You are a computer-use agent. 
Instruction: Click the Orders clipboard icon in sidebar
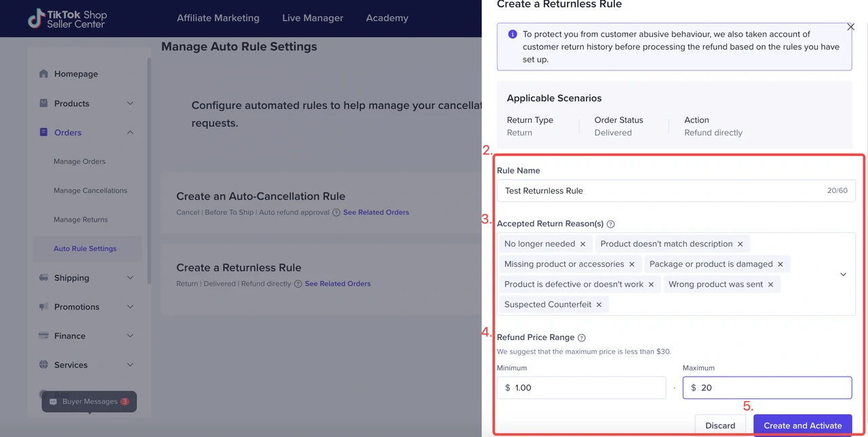click(x=43, y=132)
